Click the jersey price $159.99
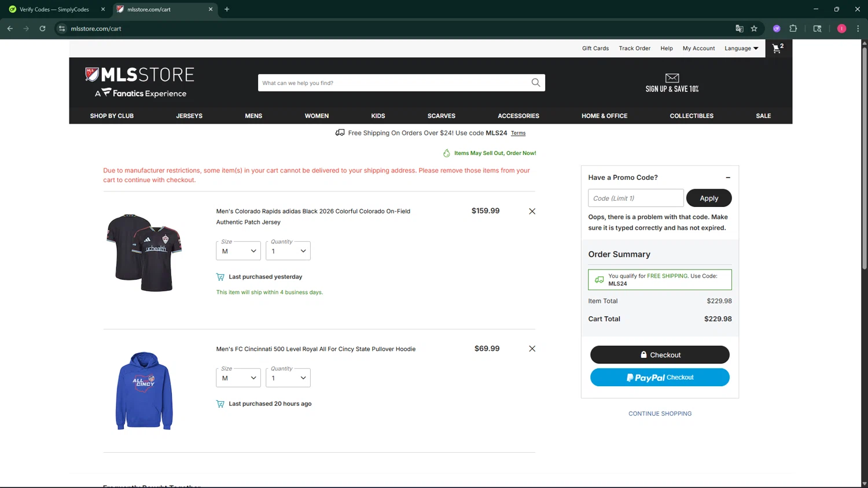868x488 pixels. click(x=486, y=211)
